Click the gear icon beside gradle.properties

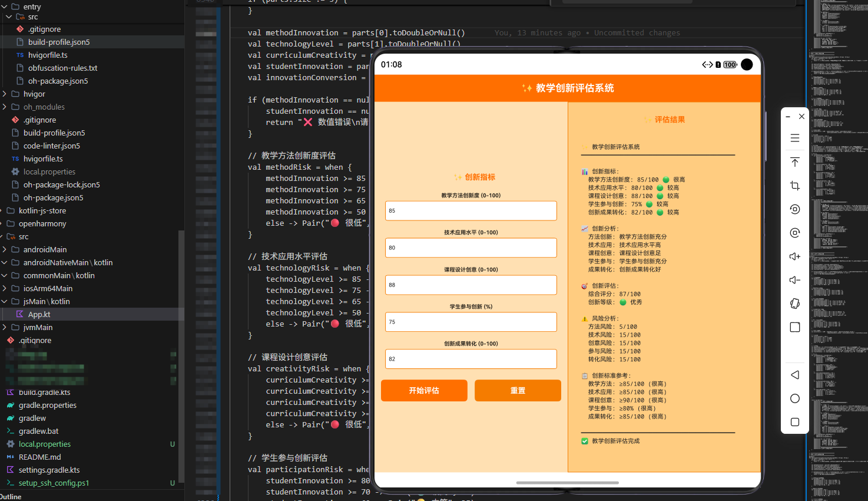[x=10, y=405]
